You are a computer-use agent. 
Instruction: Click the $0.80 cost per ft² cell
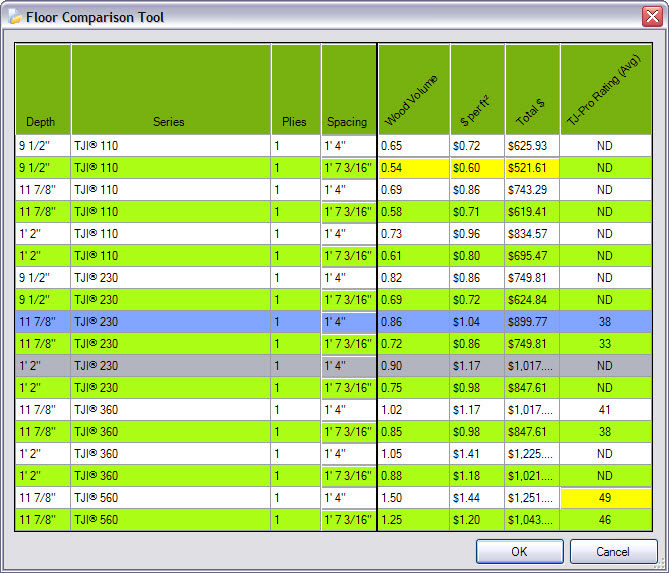pos(477,256)
